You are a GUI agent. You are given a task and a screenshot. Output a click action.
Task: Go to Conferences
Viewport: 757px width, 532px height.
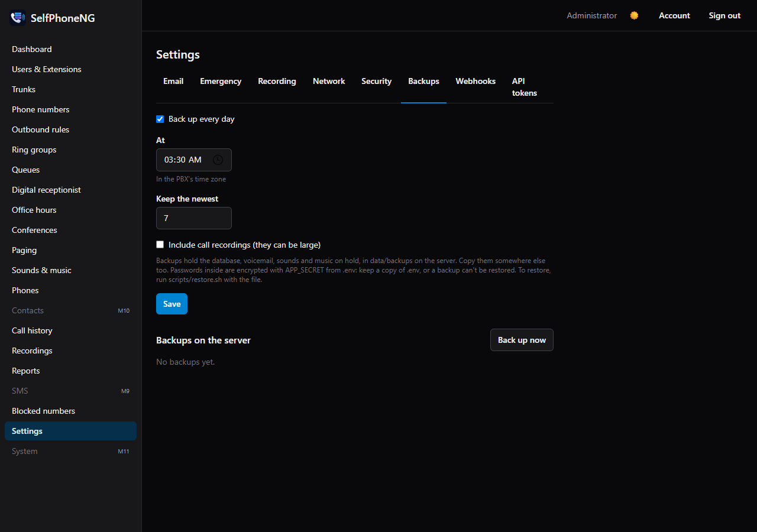[70, 230]
